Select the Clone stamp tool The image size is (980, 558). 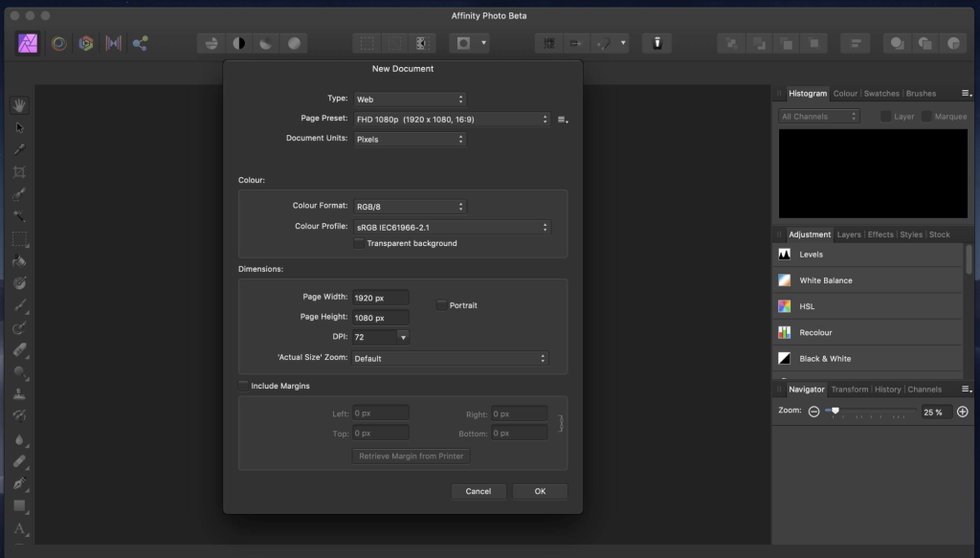tap(19, 394)
